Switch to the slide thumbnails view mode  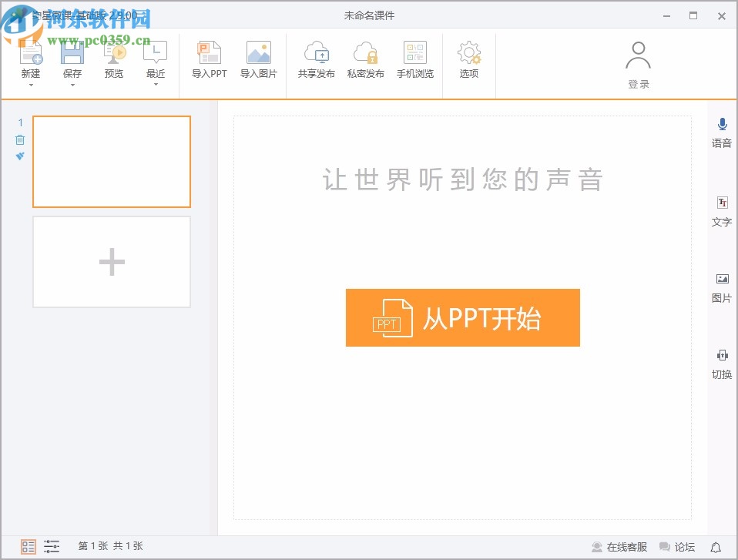(x=28, y=546)
